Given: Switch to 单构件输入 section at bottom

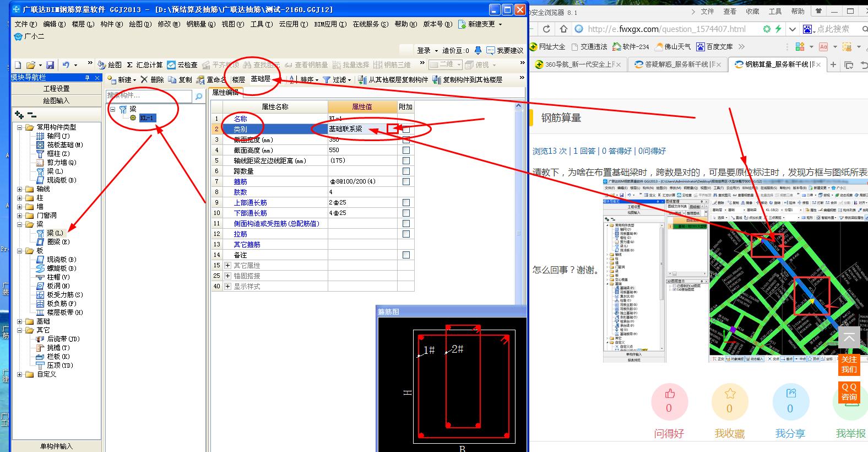Looking at the screenshot, I should pyautogui.click(x=56, y=446).
